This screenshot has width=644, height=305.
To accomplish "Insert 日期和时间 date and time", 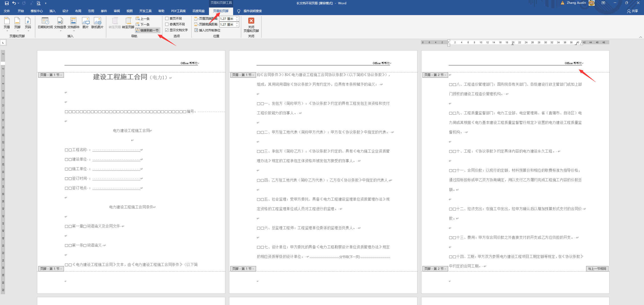I will point(45,23).
